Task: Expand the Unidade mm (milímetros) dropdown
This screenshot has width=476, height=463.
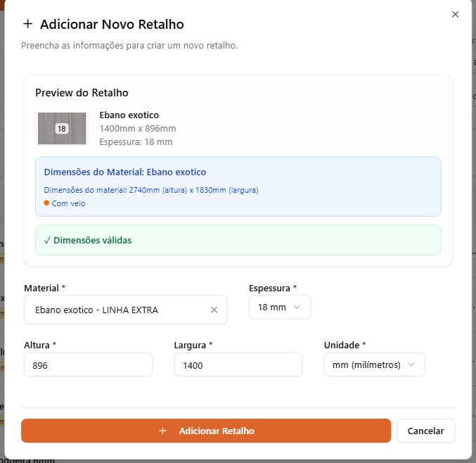Action: [x=373, y=364]
